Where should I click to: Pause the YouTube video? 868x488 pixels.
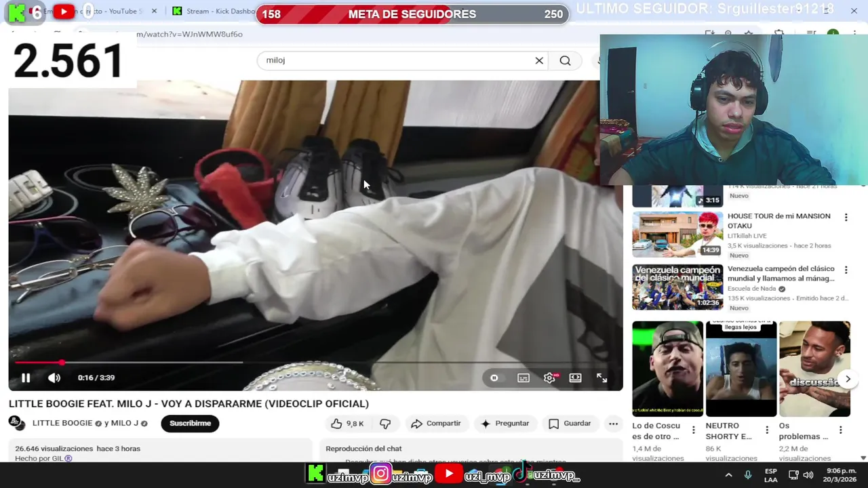point(26,378)
